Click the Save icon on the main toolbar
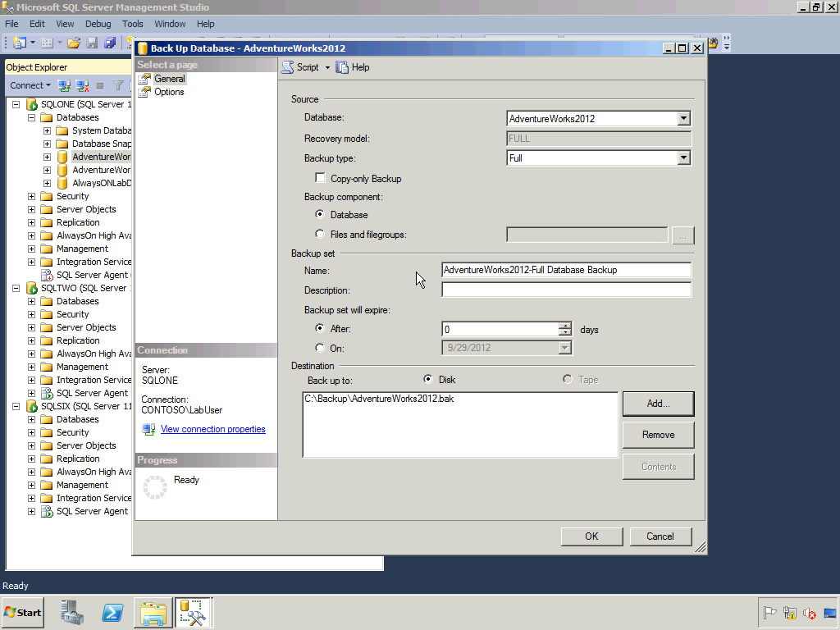 [x=92, y=43]
